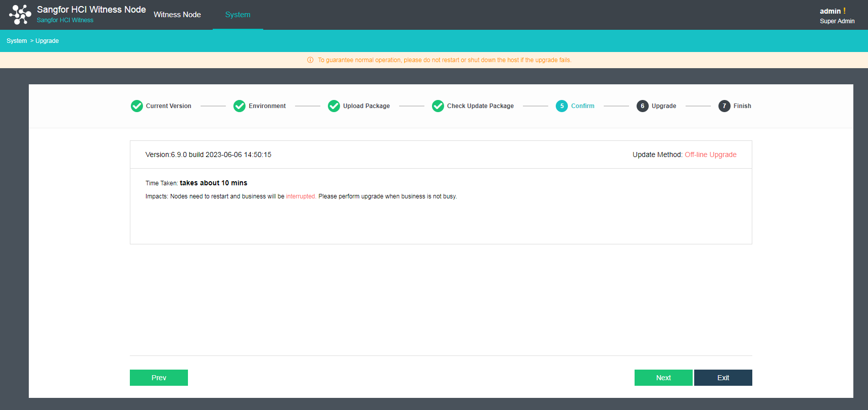The height and width of the screenshot is (410, 868).
Task: Go back with the Prev button
Action: (x=159, y=378)
